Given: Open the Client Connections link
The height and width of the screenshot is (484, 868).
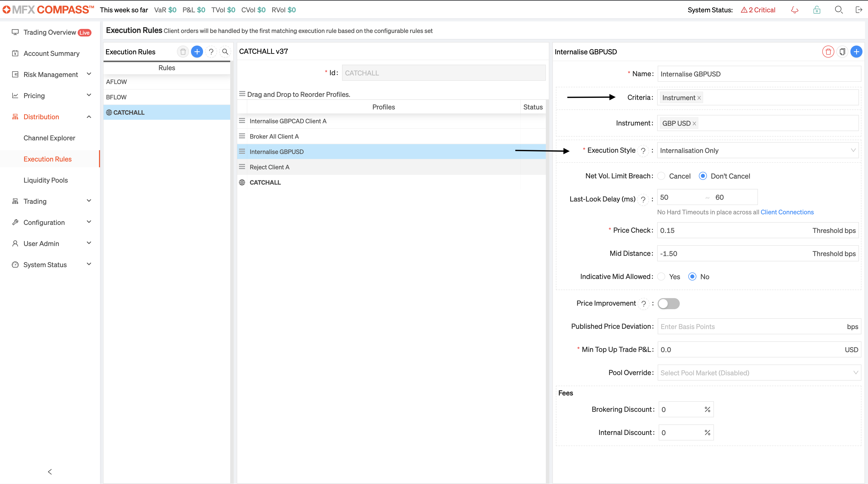Looking at the screenshot, I should click(x=787, y=212).
